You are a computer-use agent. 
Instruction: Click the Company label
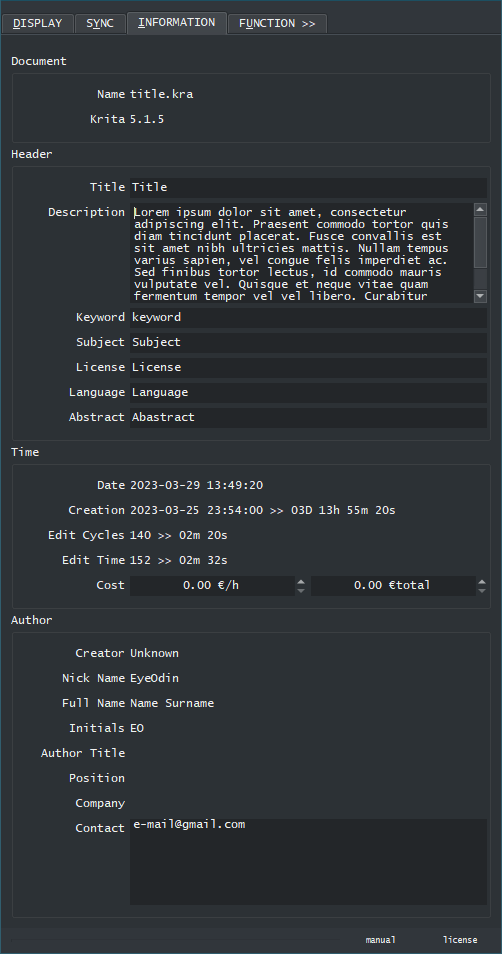[100, 803]
